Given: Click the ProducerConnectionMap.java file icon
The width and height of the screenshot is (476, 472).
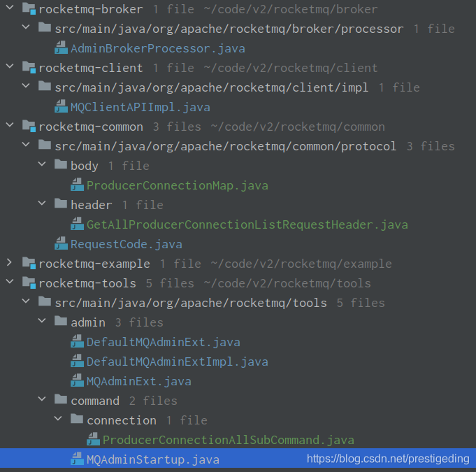Looking at the screenshot, I should (x=77, y=185).
